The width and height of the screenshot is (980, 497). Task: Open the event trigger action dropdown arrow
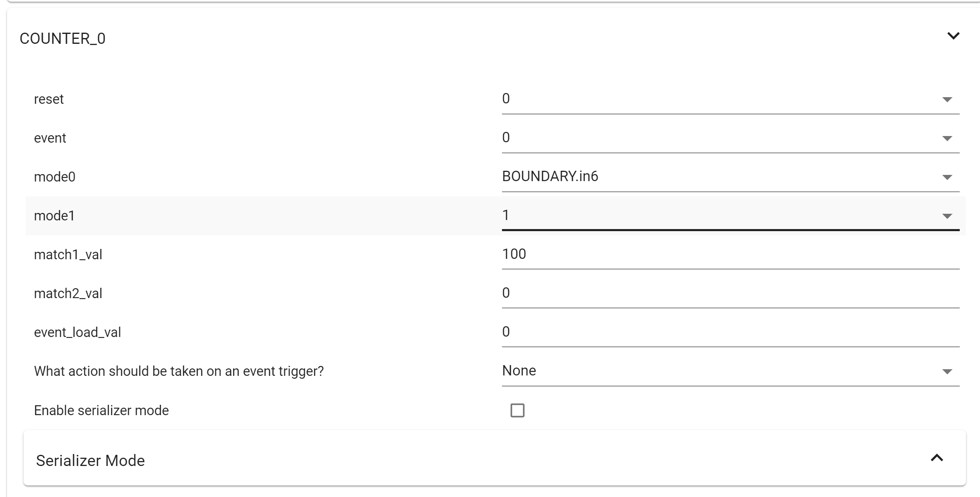947,372
